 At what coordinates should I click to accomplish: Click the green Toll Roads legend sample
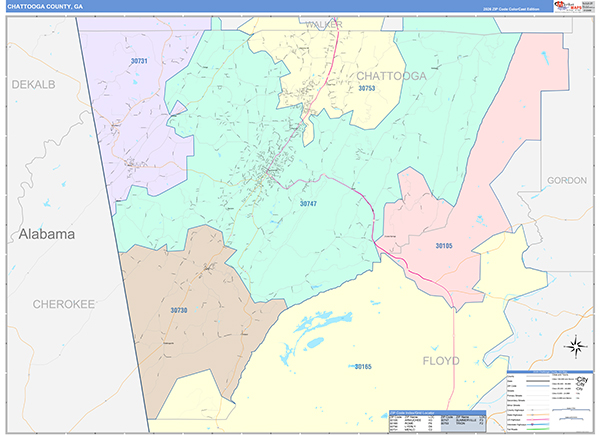point(538,429)
